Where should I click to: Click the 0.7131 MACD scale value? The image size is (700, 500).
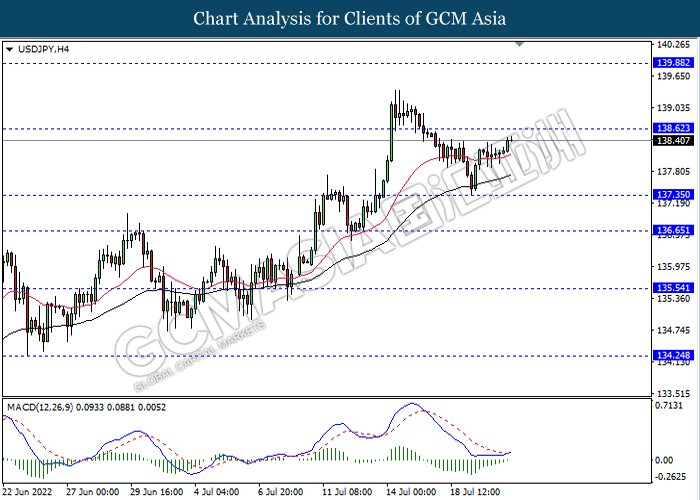point(668,405)
